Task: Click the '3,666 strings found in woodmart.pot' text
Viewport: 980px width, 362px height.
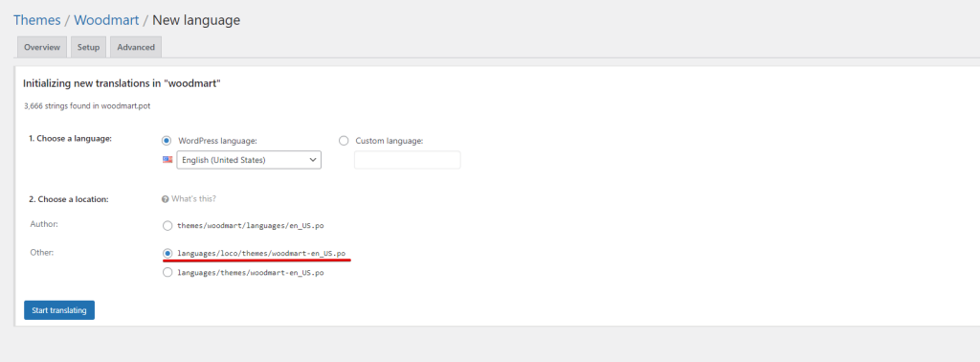Action: click(x=86, y=106)
